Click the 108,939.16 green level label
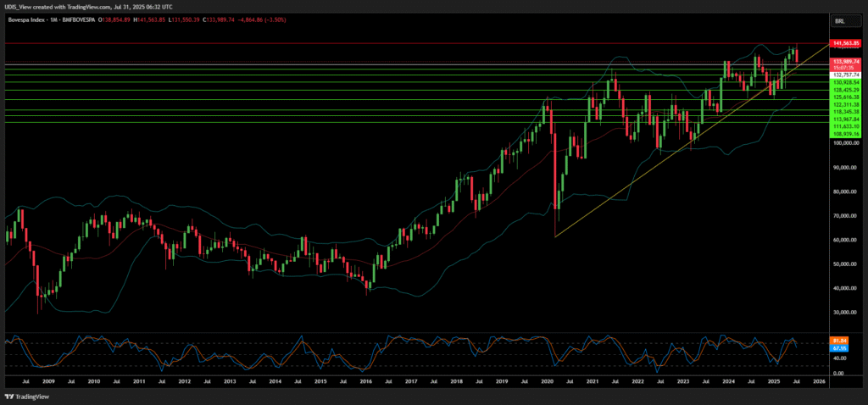868x405 pixels. coord(846,134)
